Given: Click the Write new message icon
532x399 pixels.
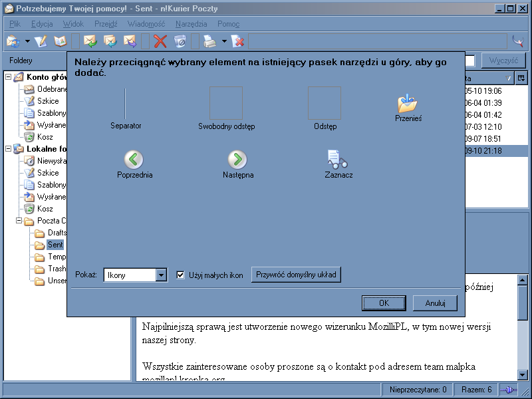Looking at the screenshot, I should [41, 41].
